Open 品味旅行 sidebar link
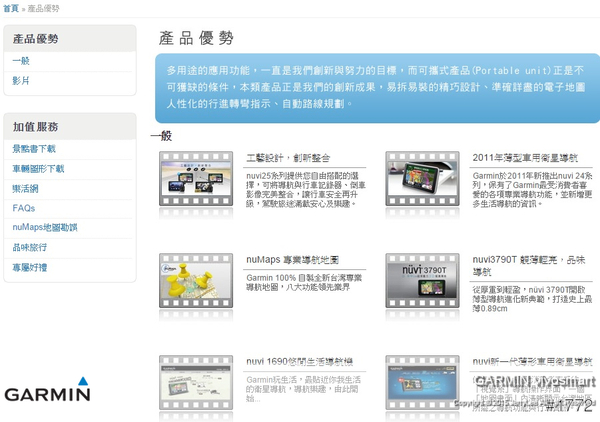The image size is (600, 422). [29, 247]
